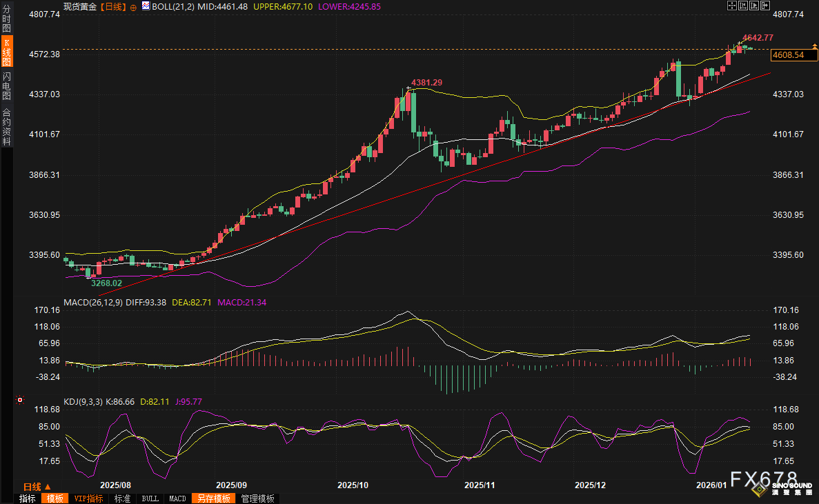Click the BOLL indicator chart icon
The height and width of the screenshot is (504, 819).
click(146, 6)
